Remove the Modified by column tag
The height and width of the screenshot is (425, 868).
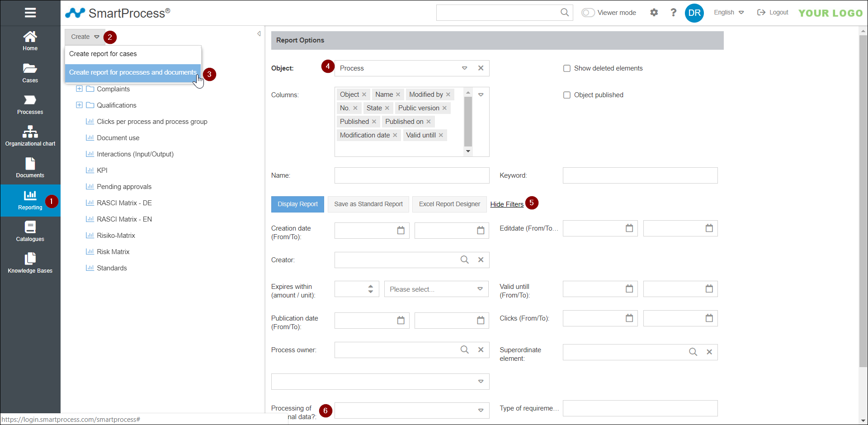(x=448, y=94)
